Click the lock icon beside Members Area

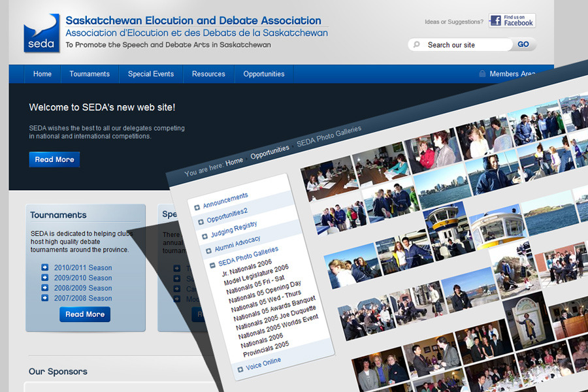482,74
